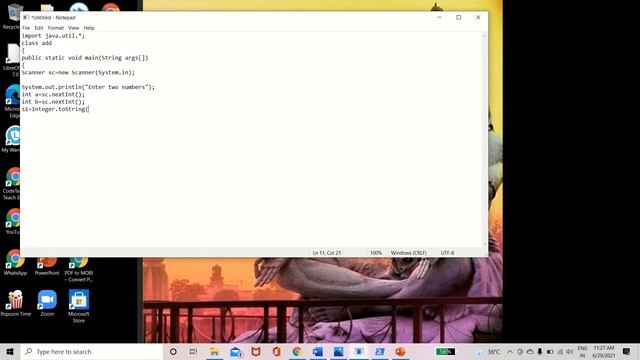Open the File menu in Notepad
The width and height of the screenshot is (640, 360).
click(26, 28)
